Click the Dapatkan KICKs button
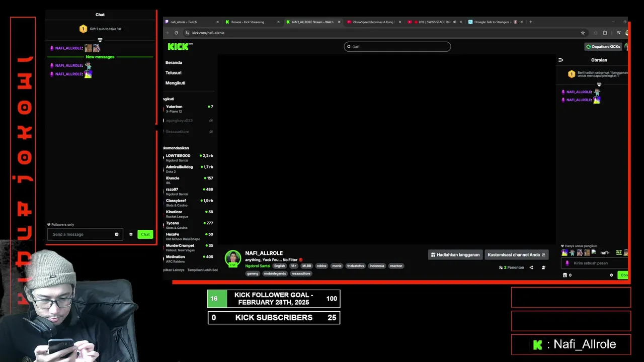The height and width of the screenshot is (362, 644). coord(603,47)
